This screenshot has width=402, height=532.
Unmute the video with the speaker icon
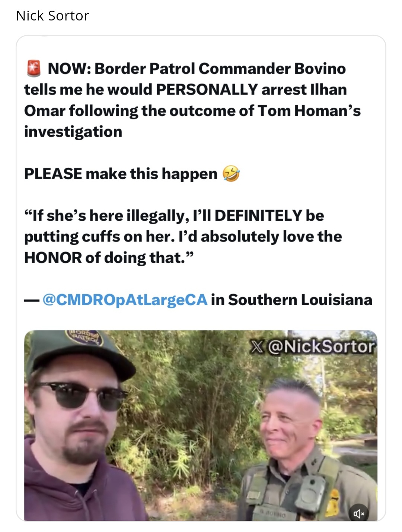point(358,514)
